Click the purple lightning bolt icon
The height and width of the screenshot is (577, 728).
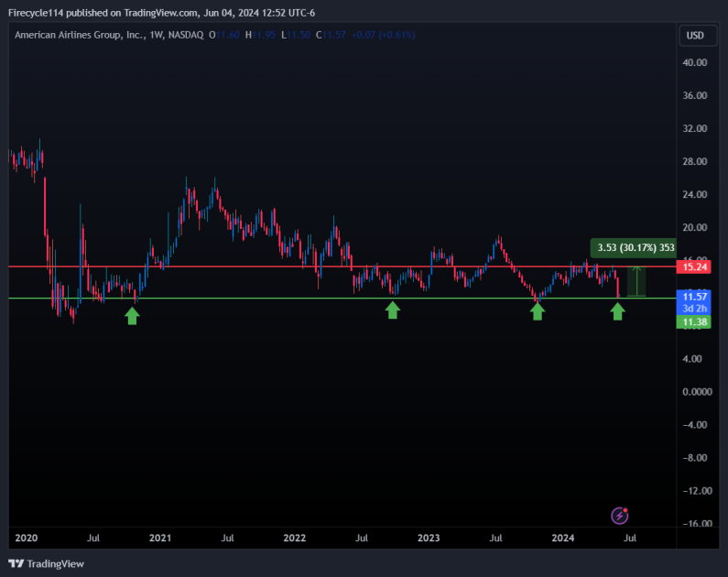click(619, 516)
